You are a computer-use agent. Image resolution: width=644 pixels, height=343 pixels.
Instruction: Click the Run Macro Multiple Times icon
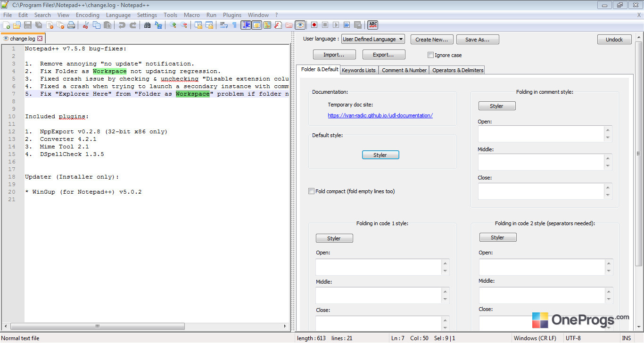tap(347, 25)
